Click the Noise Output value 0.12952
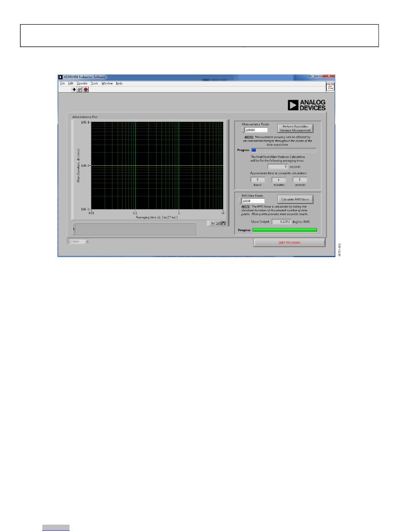This screenshot has height=532, width=411. pyautogui.click(x=281, y=221)
